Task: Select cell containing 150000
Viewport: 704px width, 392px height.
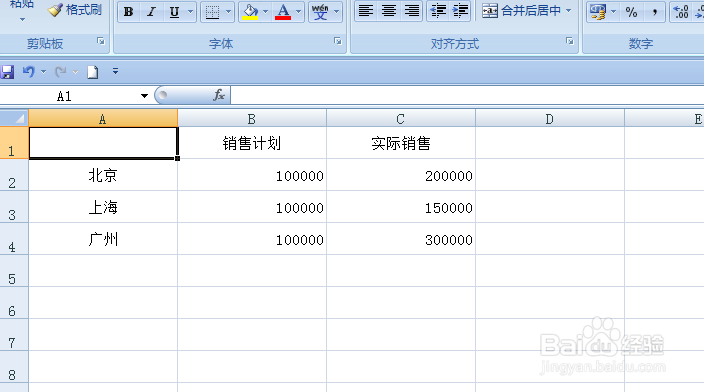Action: tap(401, 207)
